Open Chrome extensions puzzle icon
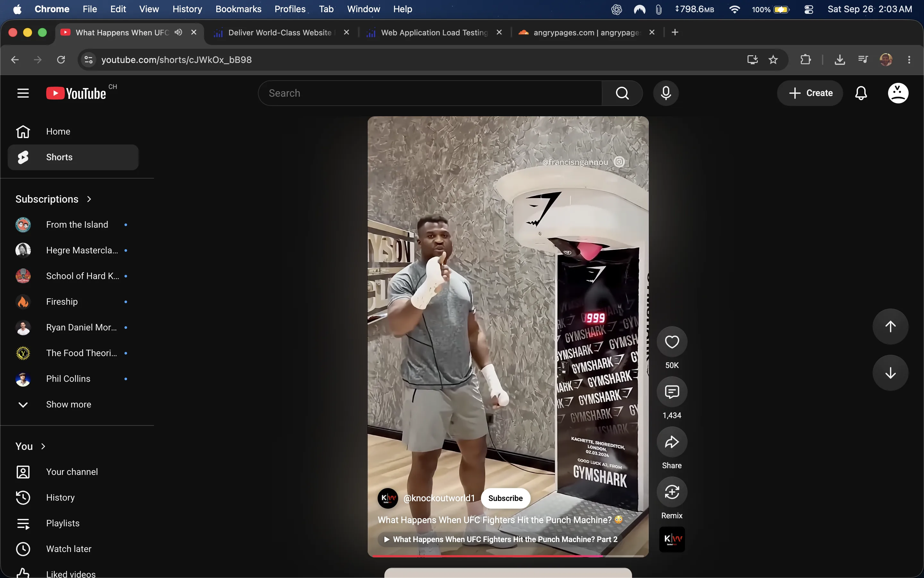The image size is (924, 578). [x=805, y=60]
